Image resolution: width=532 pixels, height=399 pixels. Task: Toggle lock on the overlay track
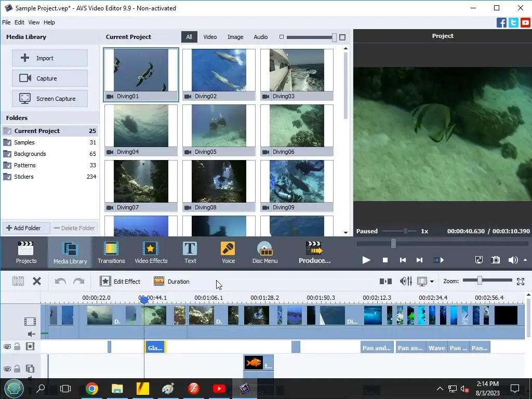[17, 368]
